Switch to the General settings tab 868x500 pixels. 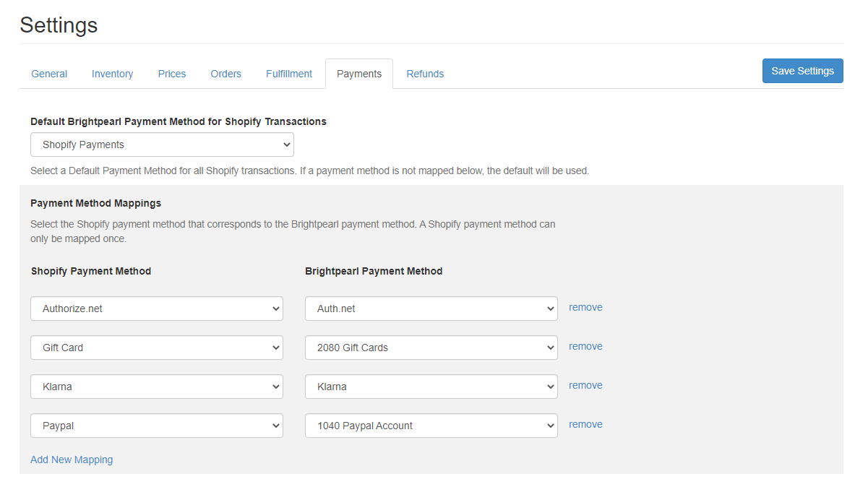click(x=49, y=74)
